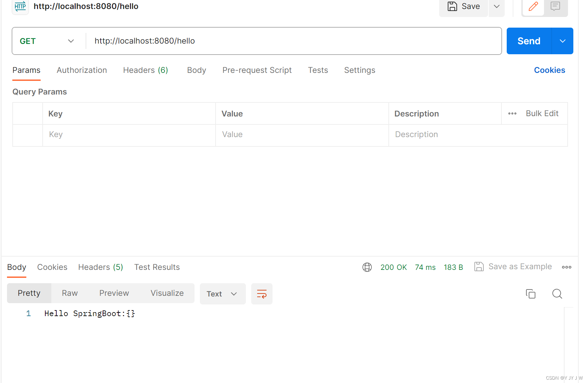Open the comments panel icon
This screenshot has width=588, height=383.
(x=555, y=6)
